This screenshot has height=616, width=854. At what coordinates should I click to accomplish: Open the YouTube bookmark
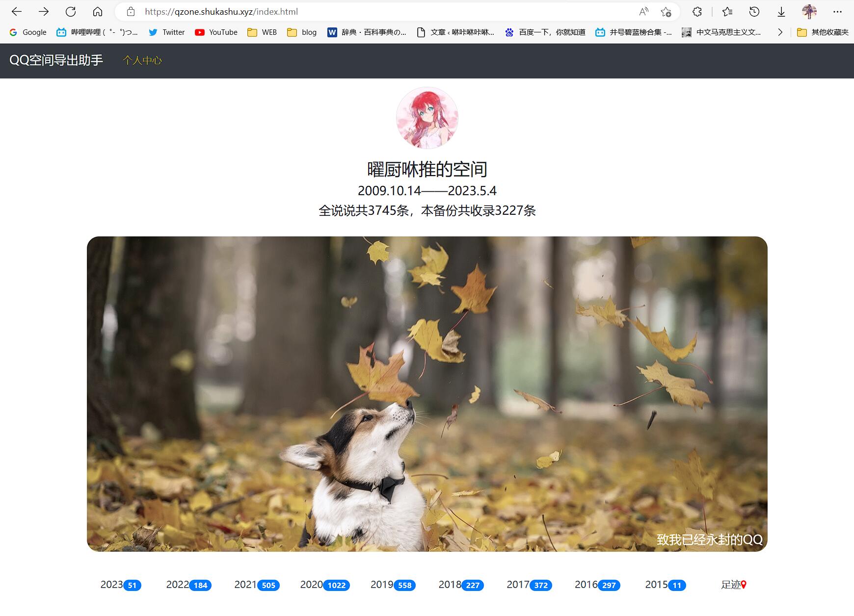(x=217, y=32)
